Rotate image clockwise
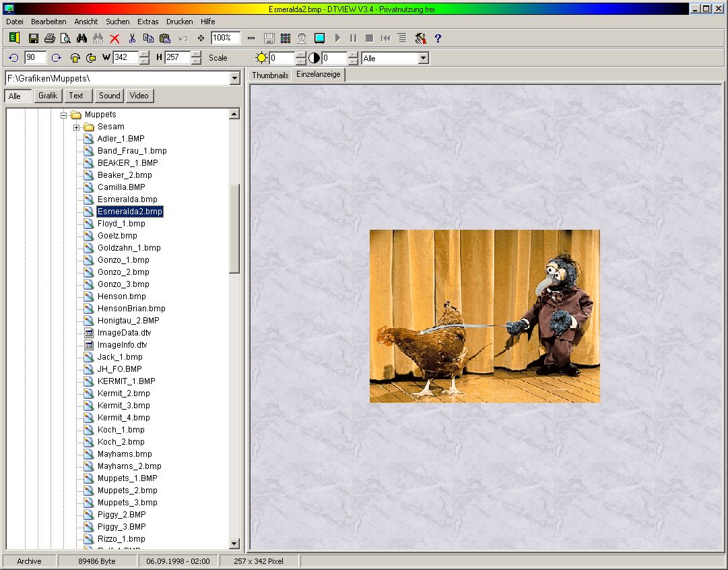 point(56,57)
